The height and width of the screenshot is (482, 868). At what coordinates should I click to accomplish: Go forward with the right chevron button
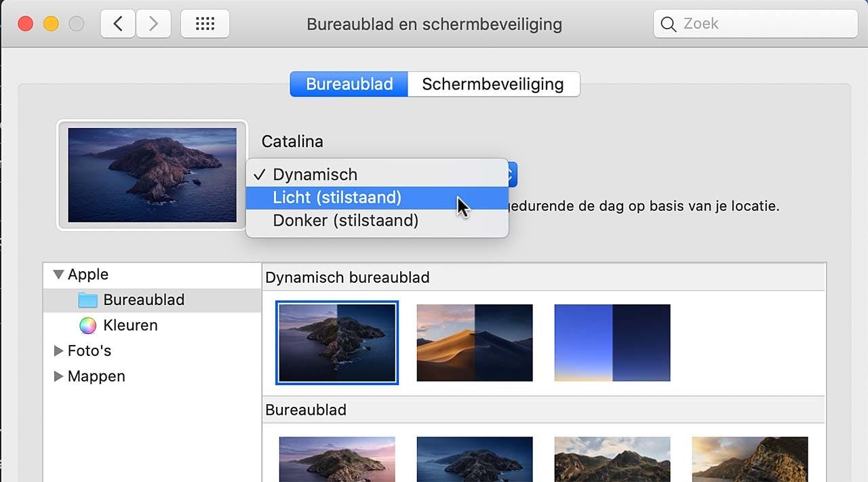(x=153, y=24)
